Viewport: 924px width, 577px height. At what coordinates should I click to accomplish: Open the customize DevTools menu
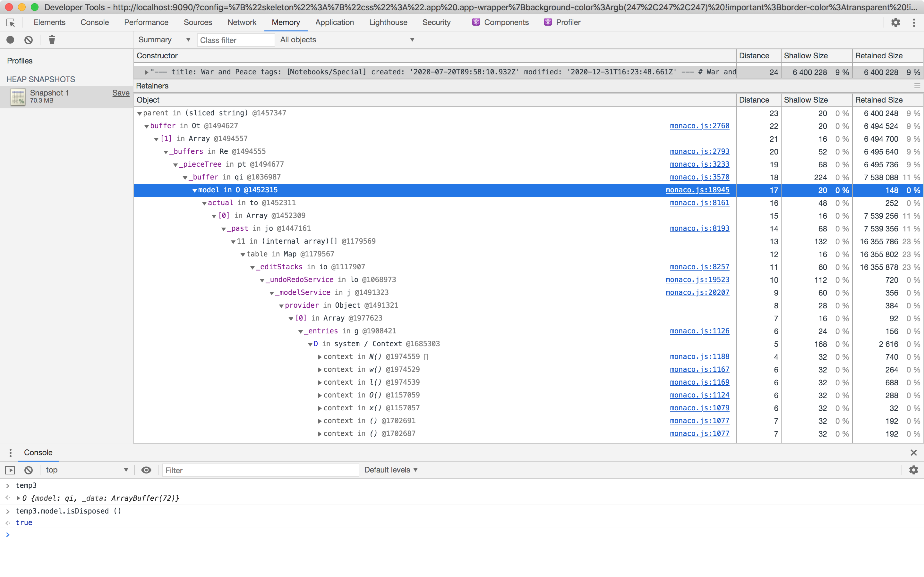[x=914, y=22]
